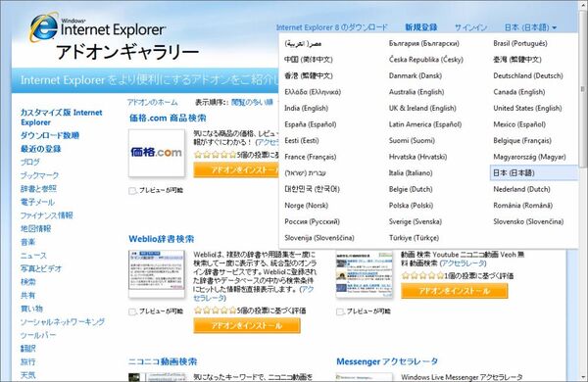This screenshot has height=382, width=588.
Task: Install the 価格.com add-on button
Action: pos(236,170)
